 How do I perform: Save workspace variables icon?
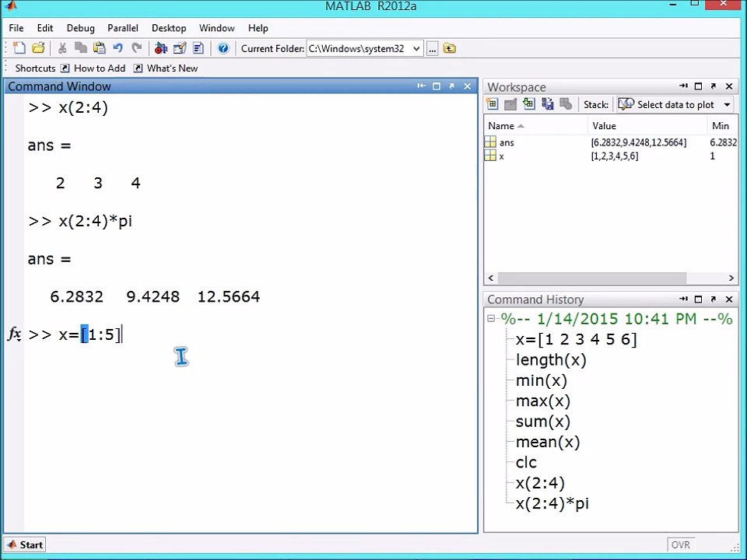point(547,103)
